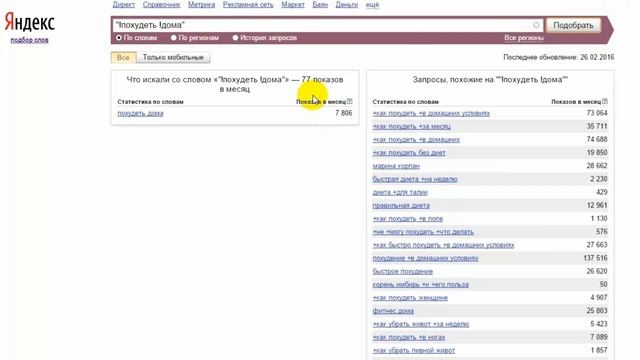The width and height of the screenshot is (640, 360).
Task: Switch to the Все tab
Action: (123, 58)
